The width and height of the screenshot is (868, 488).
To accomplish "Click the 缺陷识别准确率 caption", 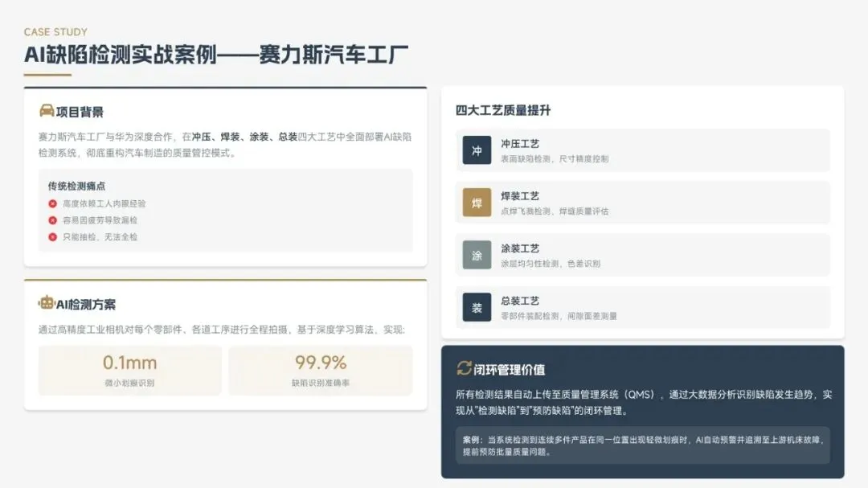I will (x=321, y=383).
